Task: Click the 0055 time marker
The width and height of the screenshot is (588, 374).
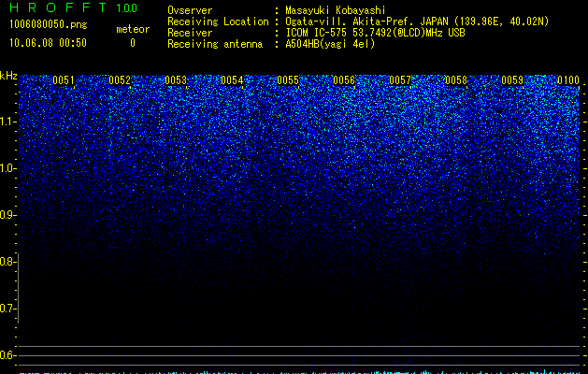Action: coord(288,80)
